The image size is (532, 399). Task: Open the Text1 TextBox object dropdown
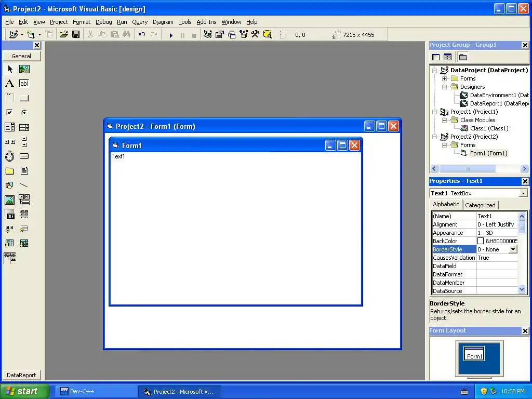pos(523,193)
